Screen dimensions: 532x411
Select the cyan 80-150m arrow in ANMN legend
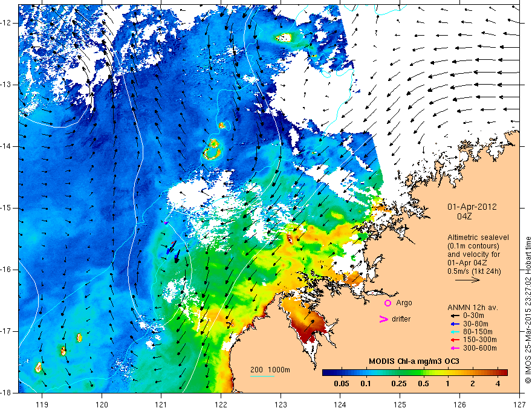(455, 332)
